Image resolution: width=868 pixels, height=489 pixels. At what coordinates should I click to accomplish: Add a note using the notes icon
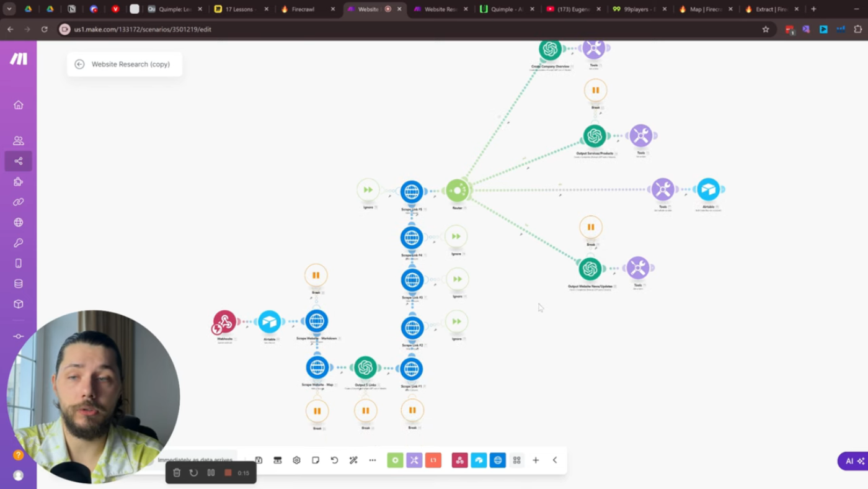[316, 460]
